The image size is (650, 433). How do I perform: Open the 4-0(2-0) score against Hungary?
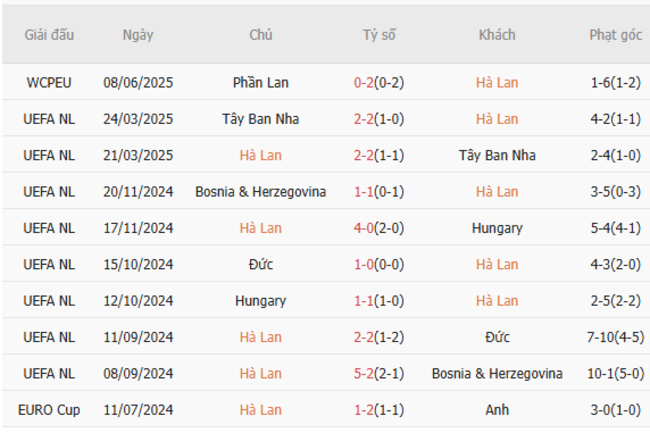379,228
